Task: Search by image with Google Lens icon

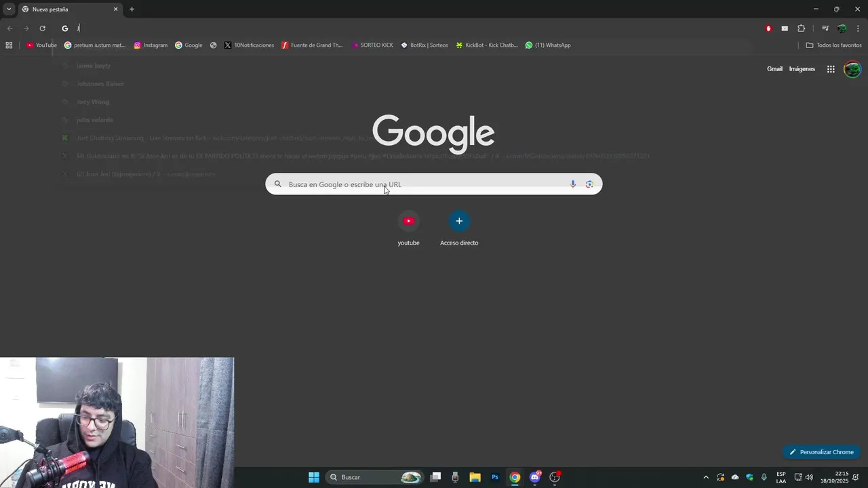Action: tap(589, 184)
